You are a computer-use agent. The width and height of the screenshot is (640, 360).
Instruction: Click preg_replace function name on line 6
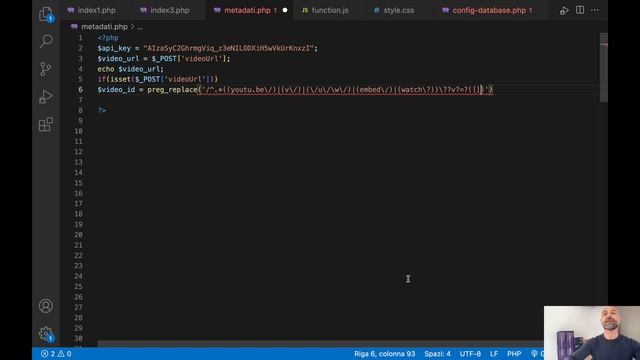[x=172, y=90]
